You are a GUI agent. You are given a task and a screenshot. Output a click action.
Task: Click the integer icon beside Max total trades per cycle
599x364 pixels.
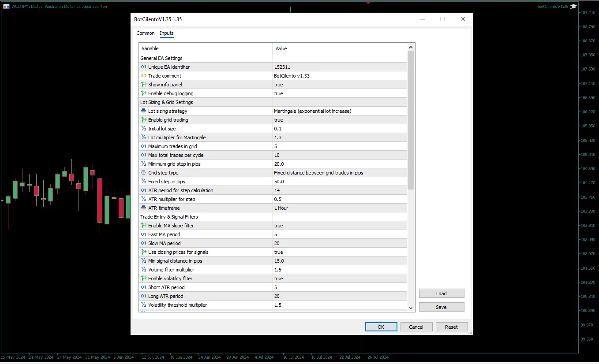(143, 155)
